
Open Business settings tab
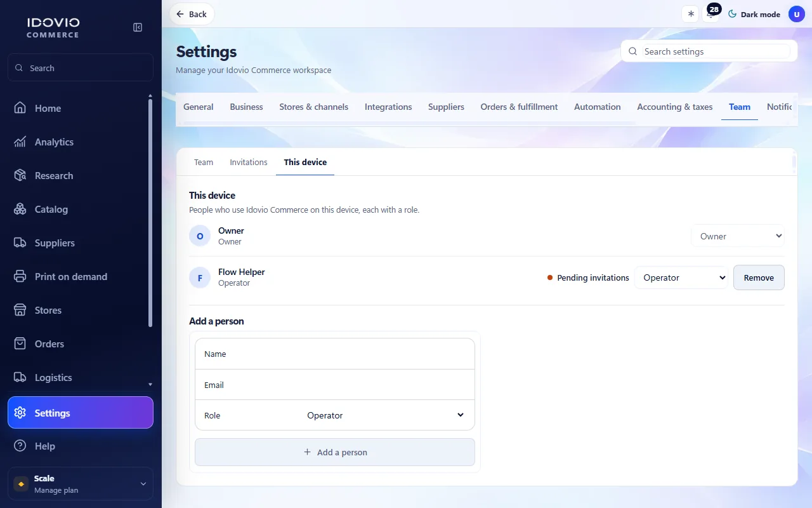246,107
